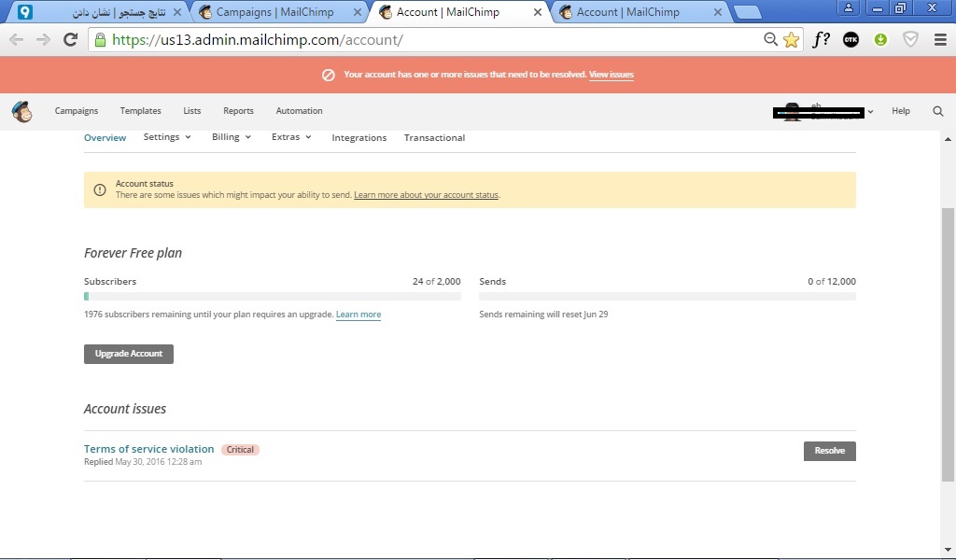Viewport: 956px width, 560px height.
Task: Resolve the Terms of service violation
Action: point(829,451)
